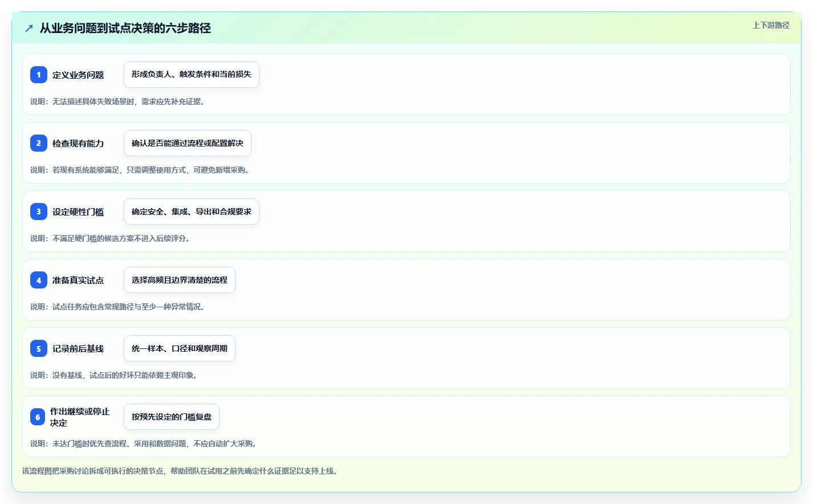
Task: Click the step 2 number badge
Action: (39, 143)
